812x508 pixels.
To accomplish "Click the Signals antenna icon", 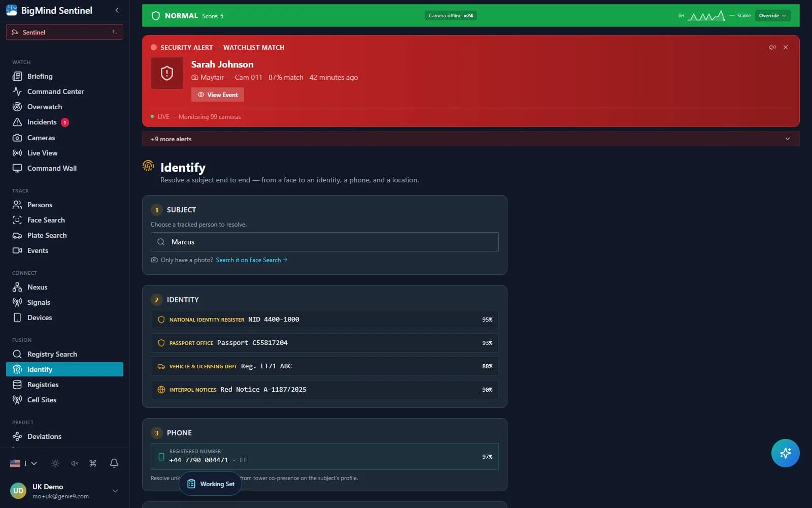I will (x=17, y=302).
